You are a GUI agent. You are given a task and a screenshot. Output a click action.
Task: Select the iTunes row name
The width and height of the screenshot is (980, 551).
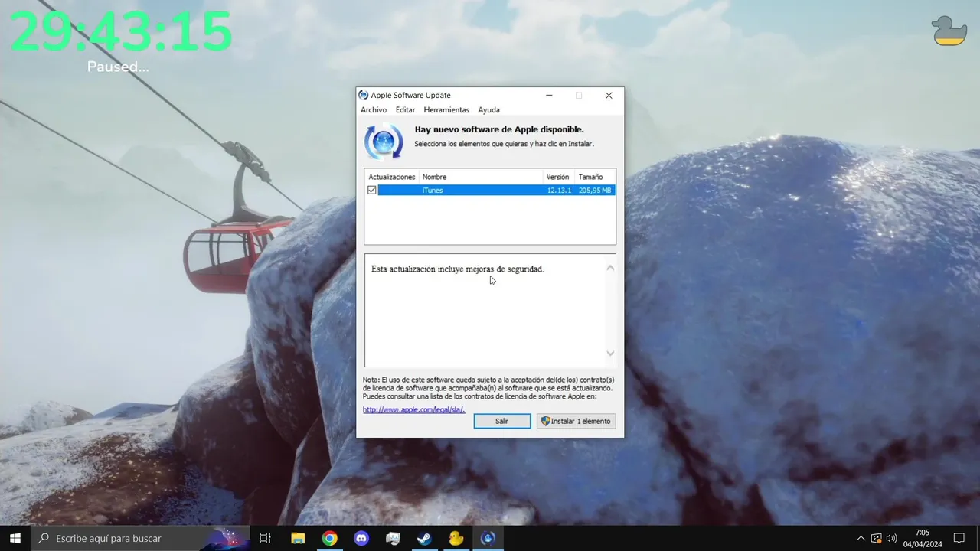[x=433, y=190]
